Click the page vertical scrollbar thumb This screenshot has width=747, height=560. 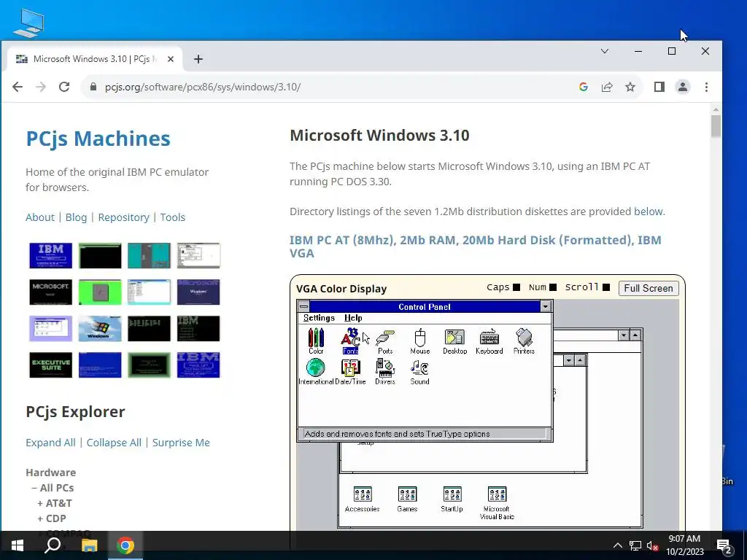pyautogui.click(x=716, y=125)
